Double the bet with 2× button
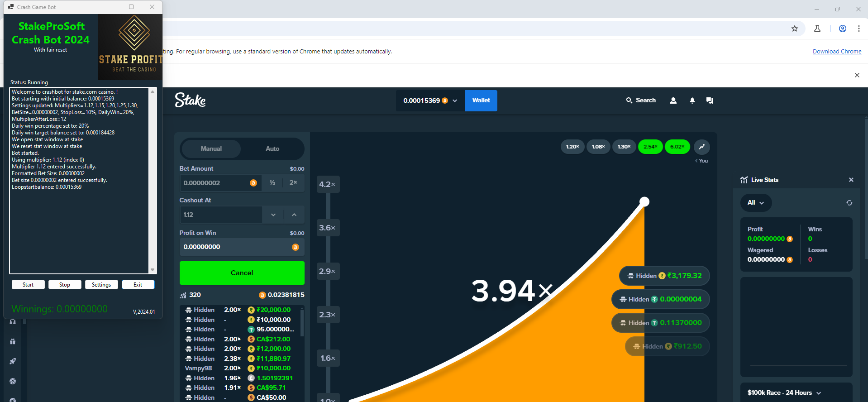Image resolution: width=868 pixels, height=402 pixels. 293,183
